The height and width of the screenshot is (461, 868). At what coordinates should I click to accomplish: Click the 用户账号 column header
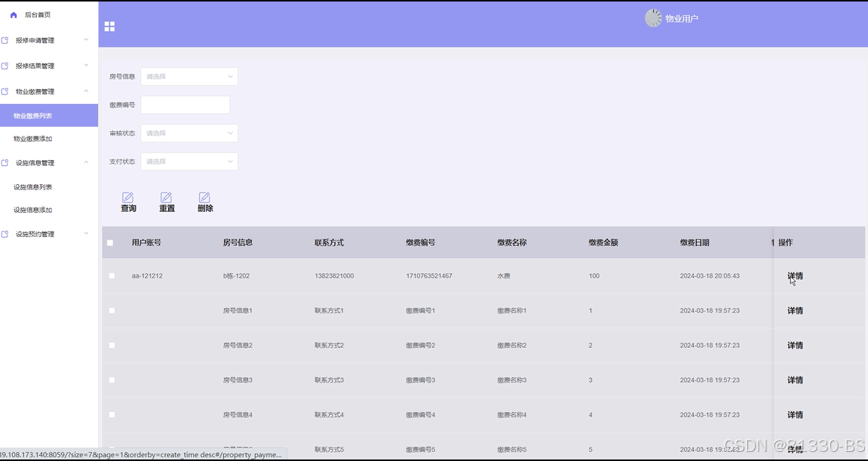(146, 243)
